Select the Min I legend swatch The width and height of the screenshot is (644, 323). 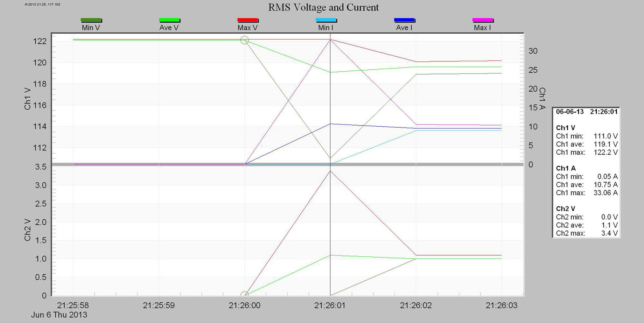click(326, 20)
